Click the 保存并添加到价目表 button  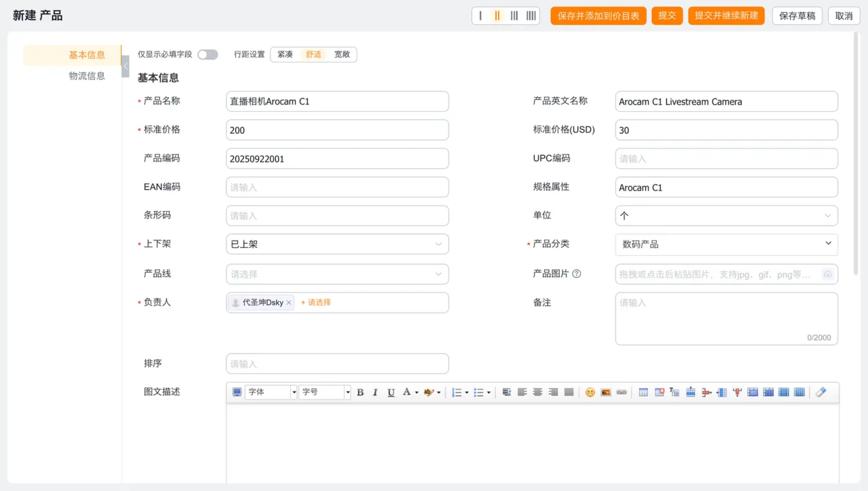pyautogui.click(x=598, y=16)
